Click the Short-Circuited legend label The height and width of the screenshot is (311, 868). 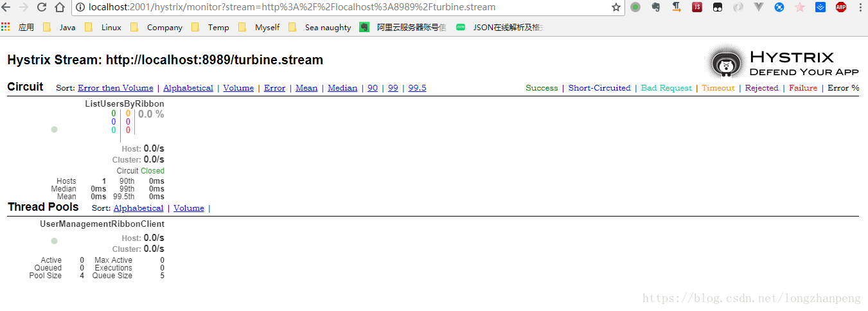click(x=599, y=88)
